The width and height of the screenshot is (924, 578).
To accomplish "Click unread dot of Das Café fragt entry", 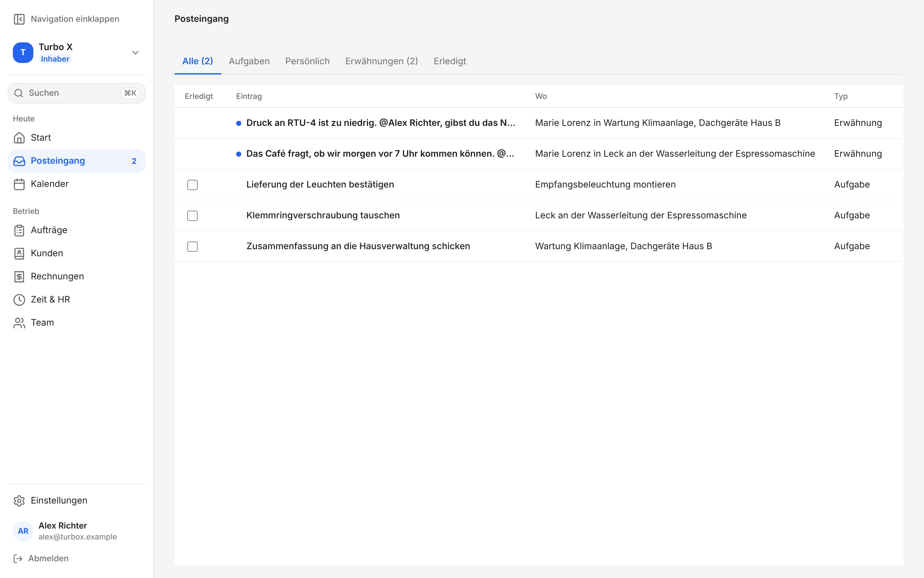I will 239,154.
